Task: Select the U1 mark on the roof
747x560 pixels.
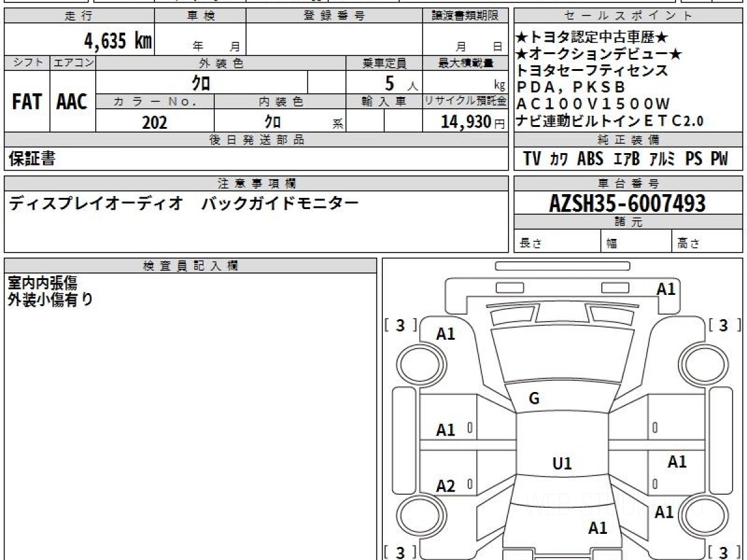Action: click(562, 464)
